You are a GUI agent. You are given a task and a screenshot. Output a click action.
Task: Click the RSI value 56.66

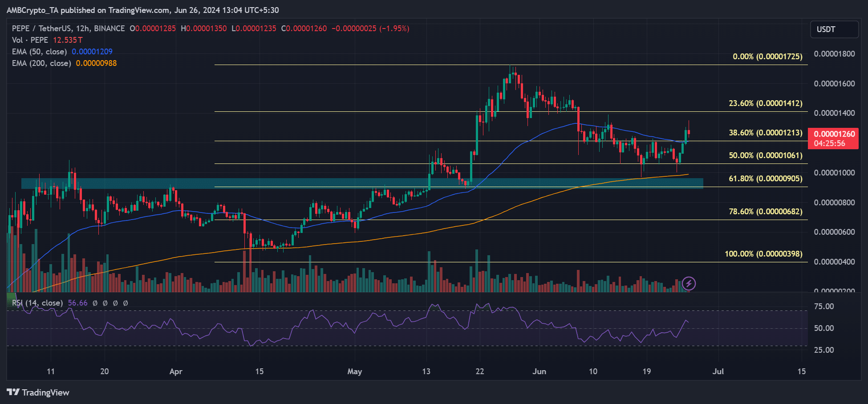tap(77, 303)
